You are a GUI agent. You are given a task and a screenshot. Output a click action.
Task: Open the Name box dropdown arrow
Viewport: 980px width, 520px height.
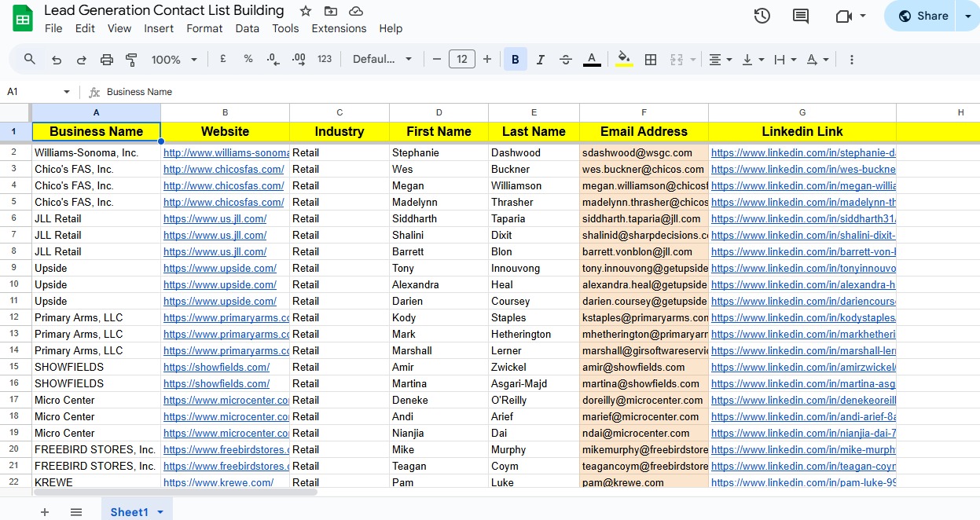tap(67, 92)
